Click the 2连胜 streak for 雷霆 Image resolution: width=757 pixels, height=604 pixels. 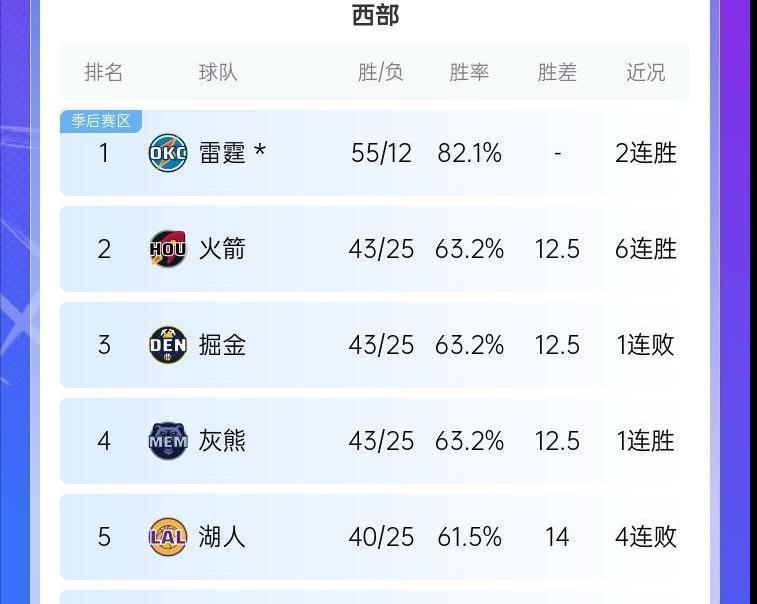646,153
